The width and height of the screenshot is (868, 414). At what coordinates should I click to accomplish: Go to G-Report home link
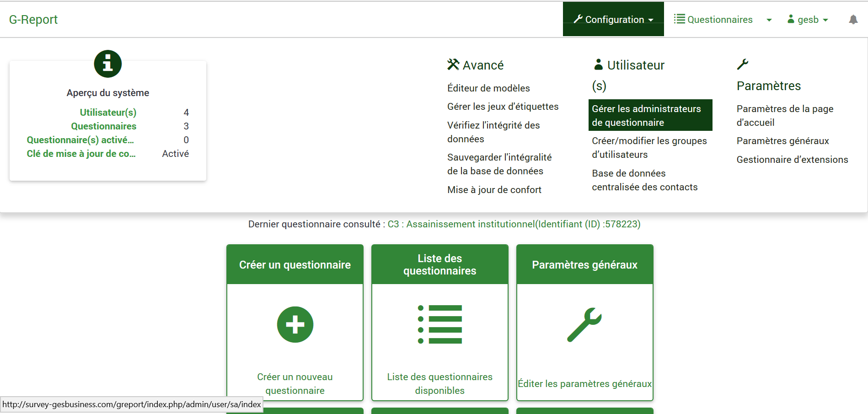[x=33, y=19]
